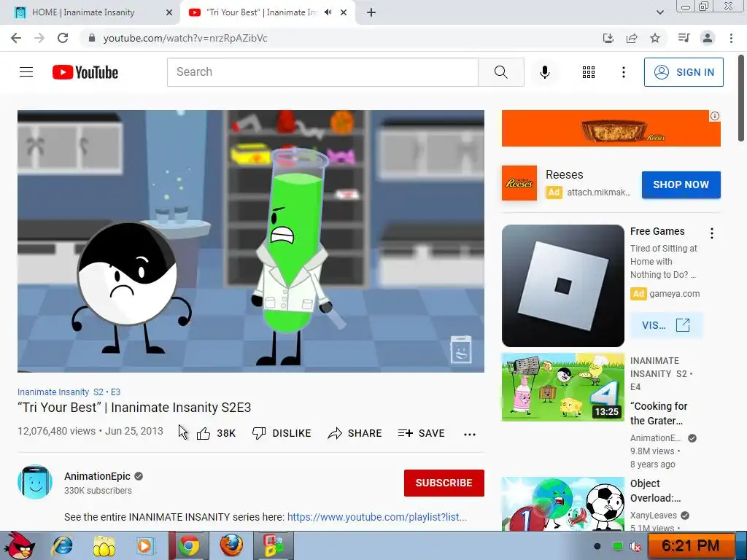Open the AnimationEpic channel name
The image size is (747, 560).
click(x=97, y=476)
